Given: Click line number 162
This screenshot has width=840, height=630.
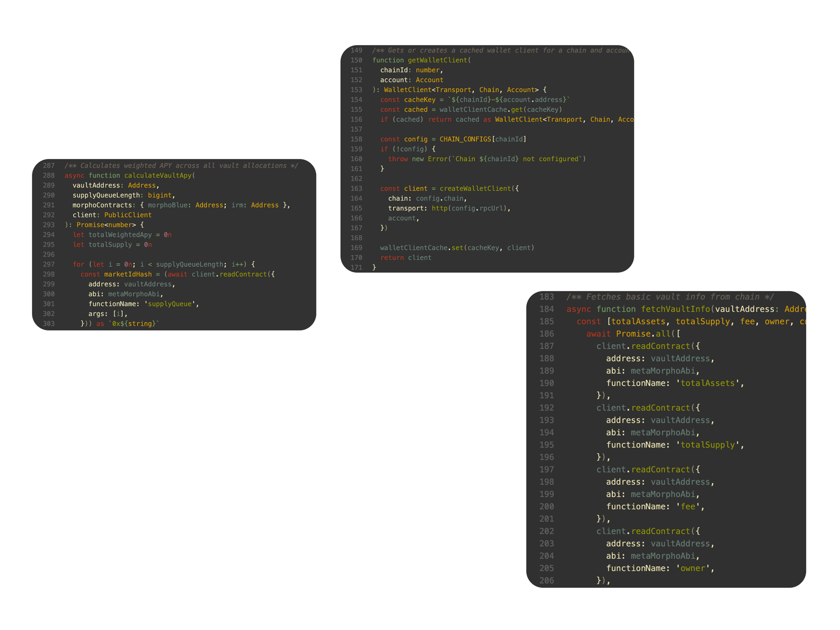Looking at the screenshot, I should click(x=356, y=178).
